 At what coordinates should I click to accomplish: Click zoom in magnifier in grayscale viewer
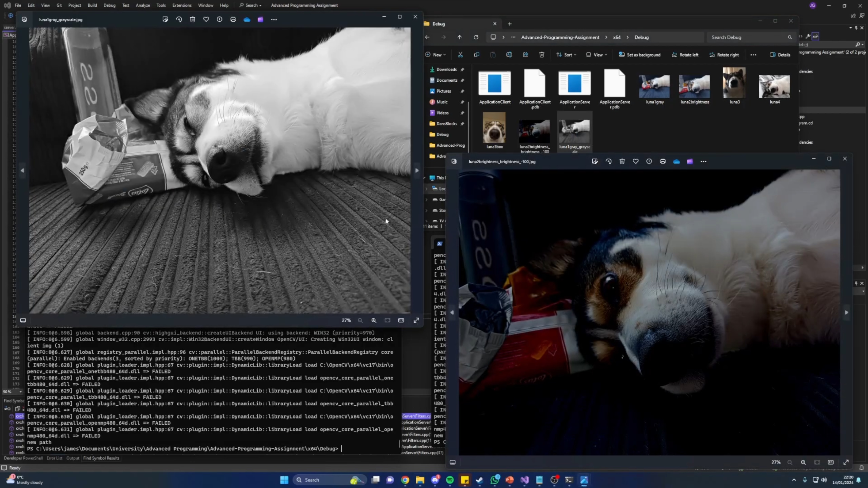pos(374,320)
